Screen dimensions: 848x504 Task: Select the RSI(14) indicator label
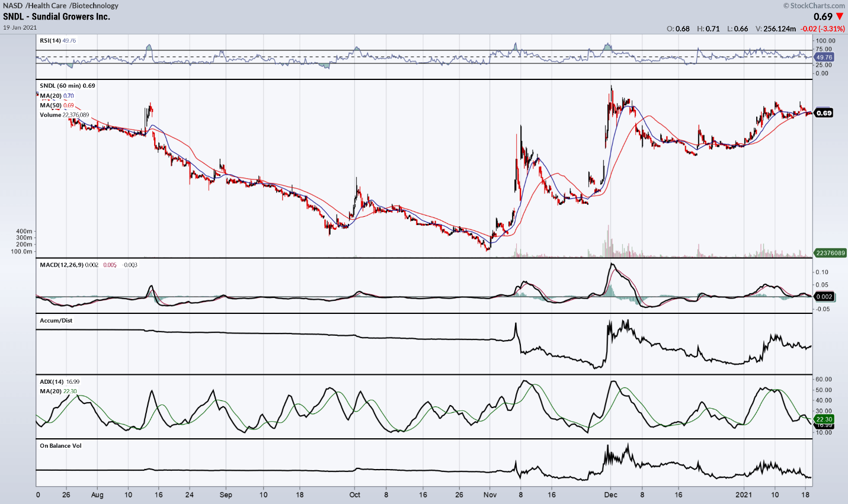[x=50, y=41]
